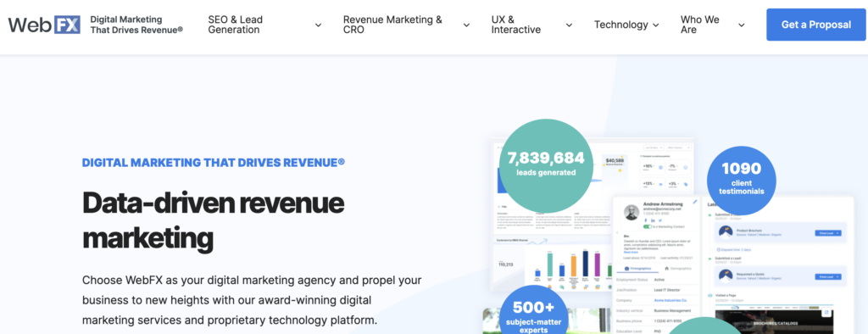Click the 'Andrew Armstrong' name text
Screen dimensions: 868x334
point(663,203)
